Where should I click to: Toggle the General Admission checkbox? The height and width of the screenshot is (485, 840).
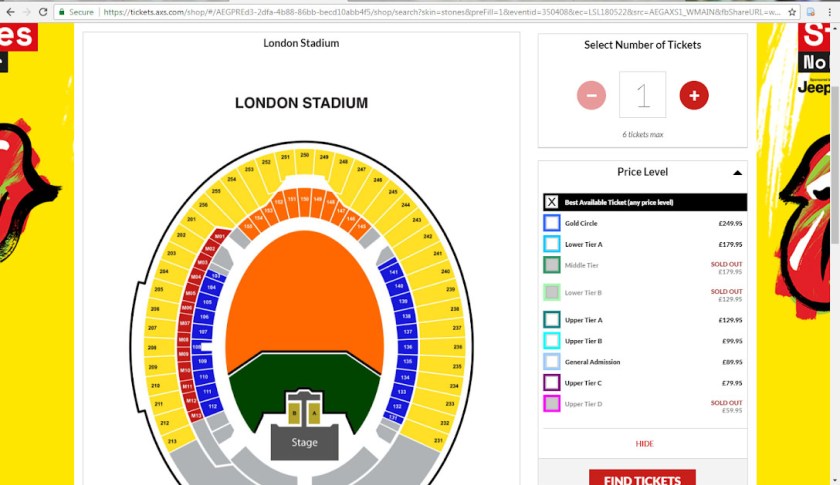[x=551, y=362]
